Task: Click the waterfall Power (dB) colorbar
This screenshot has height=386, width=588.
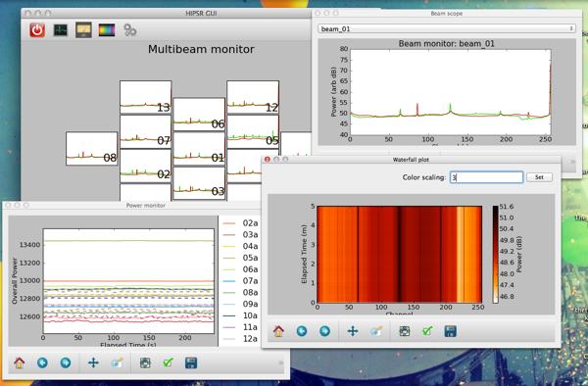Action: coord(495,254)
